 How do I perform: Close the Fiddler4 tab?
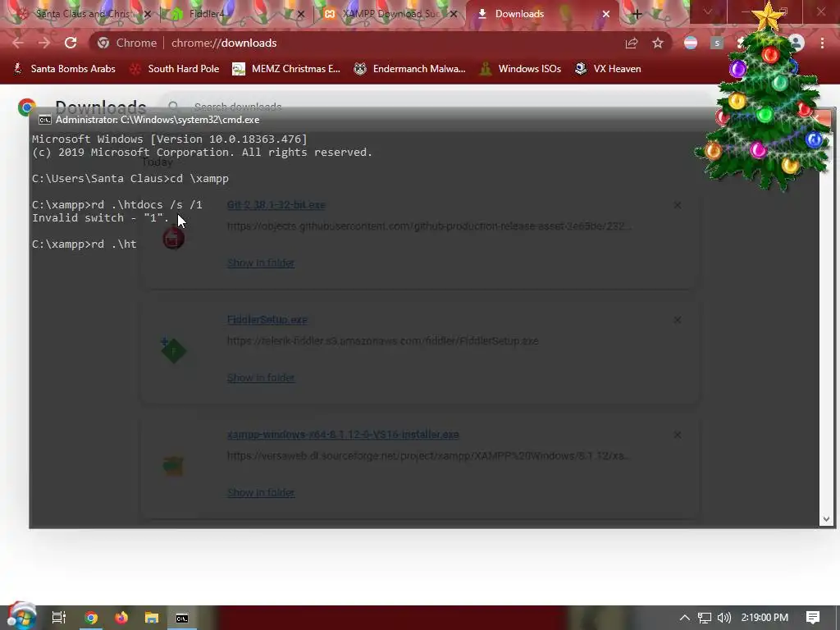click(x=300, y=14)
